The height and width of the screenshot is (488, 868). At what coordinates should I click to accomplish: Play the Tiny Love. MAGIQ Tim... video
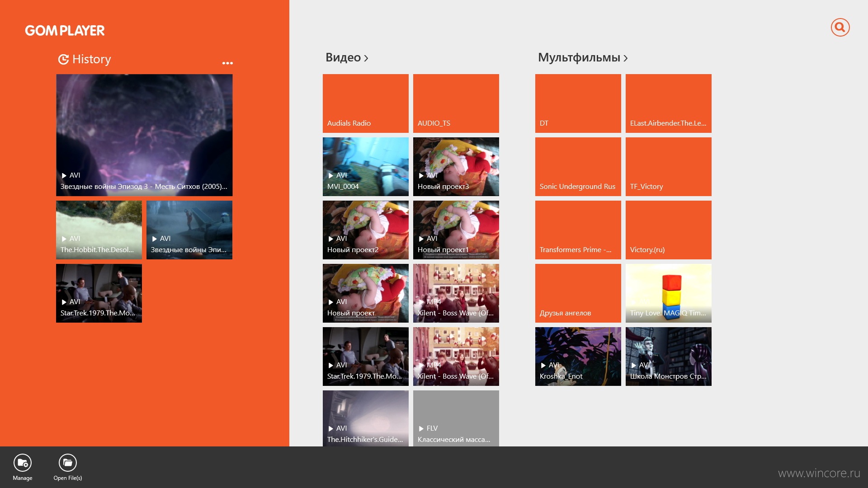[669, 293]
